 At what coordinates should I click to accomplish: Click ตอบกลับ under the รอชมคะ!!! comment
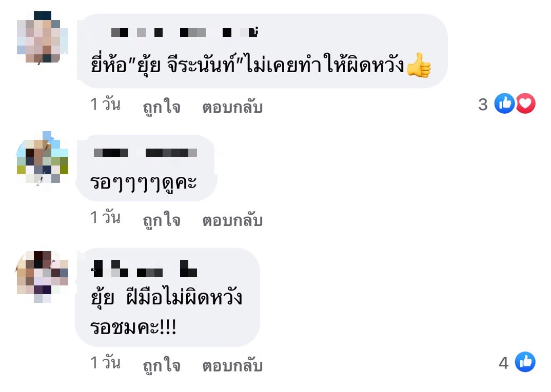(232, 365)
